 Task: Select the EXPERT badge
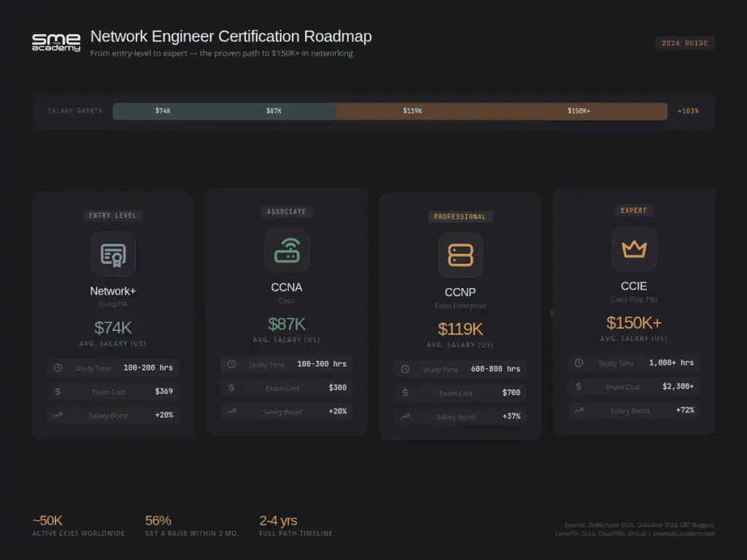(x=634, y=210)
